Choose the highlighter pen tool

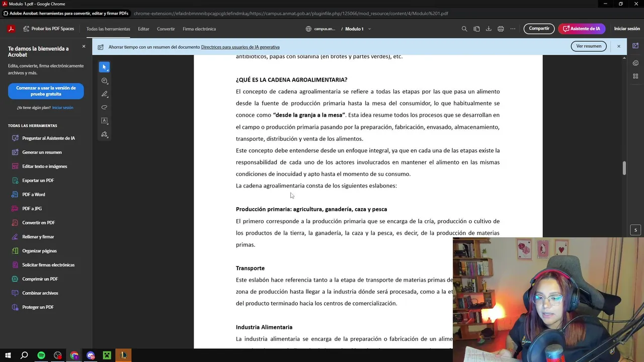tap(104, 94)
